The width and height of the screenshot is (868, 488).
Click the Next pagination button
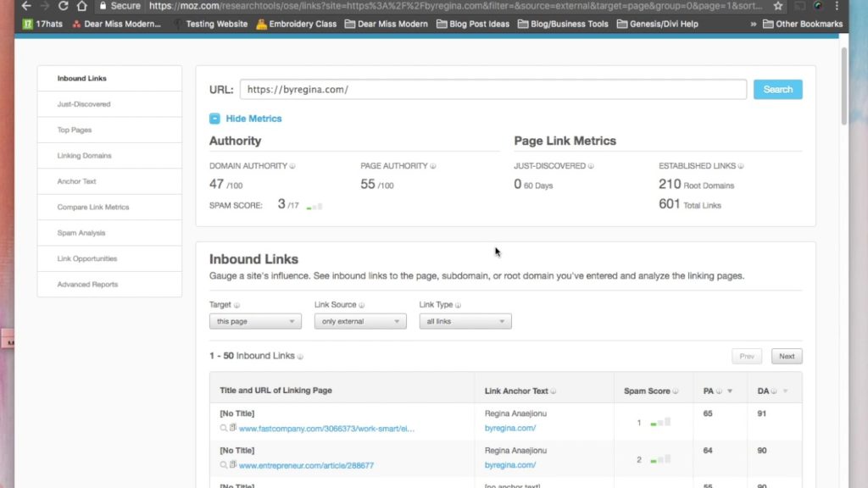[787, 357]
